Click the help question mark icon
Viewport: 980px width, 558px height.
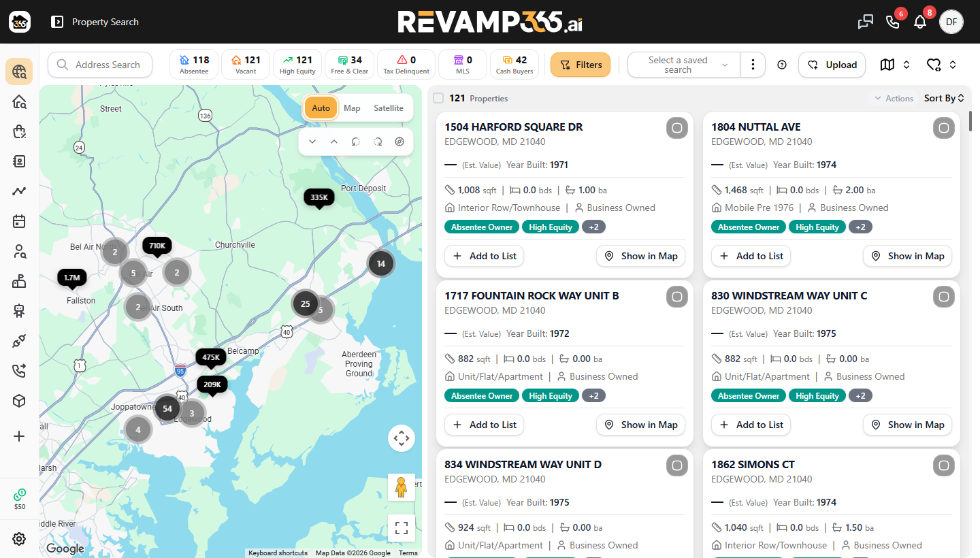coord(782,65)
